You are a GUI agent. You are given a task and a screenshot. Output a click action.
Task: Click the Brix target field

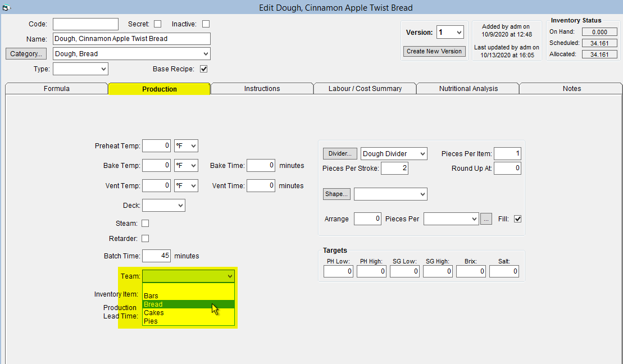(x=471, y=271)
